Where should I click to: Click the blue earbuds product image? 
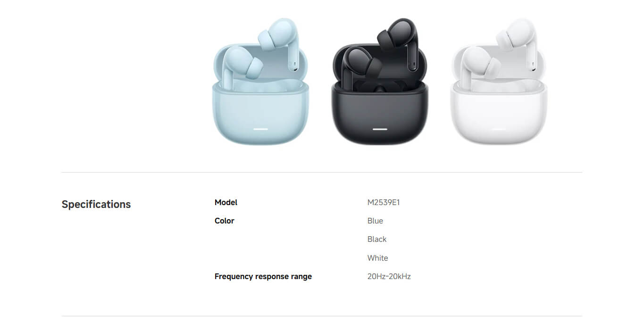(x=260, y=81)
